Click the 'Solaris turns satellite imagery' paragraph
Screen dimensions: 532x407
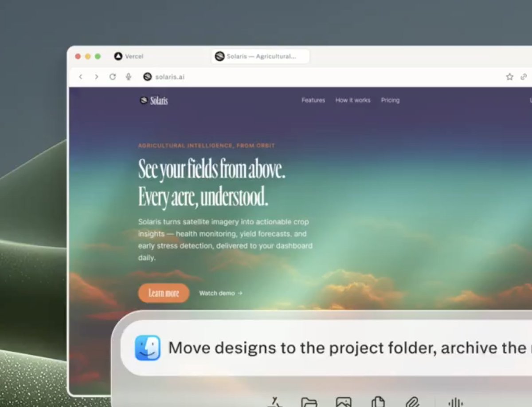coord(225,240)
